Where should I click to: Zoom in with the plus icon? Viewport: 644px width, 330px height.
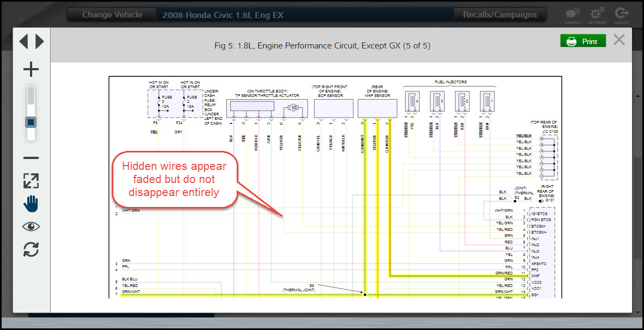pyautogui.click(x=31, y=69)
